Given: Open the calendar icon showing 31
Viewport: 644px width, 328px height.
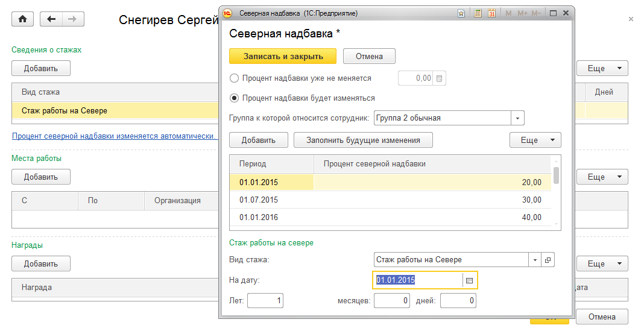Looking at the screenshot, I should (x=492, y=13).
